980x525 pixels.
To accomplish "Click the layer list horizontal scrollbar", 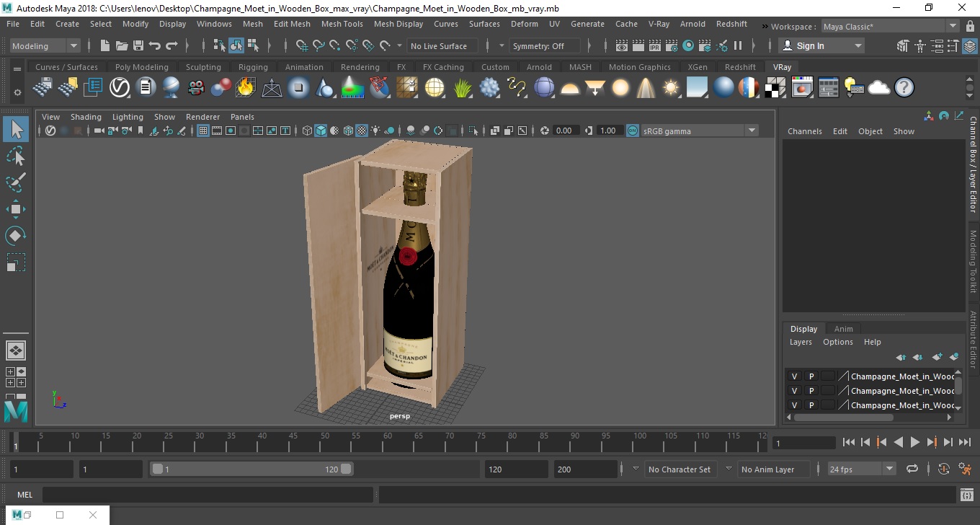I will (843, 417).
